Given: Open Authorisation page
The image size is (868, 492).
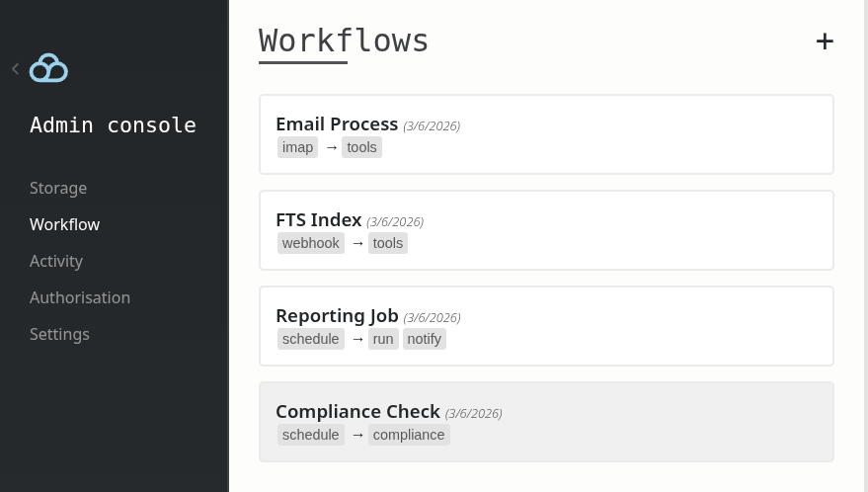Looking at the screenshot, I should pyautogui.click(x=80, y=297).
